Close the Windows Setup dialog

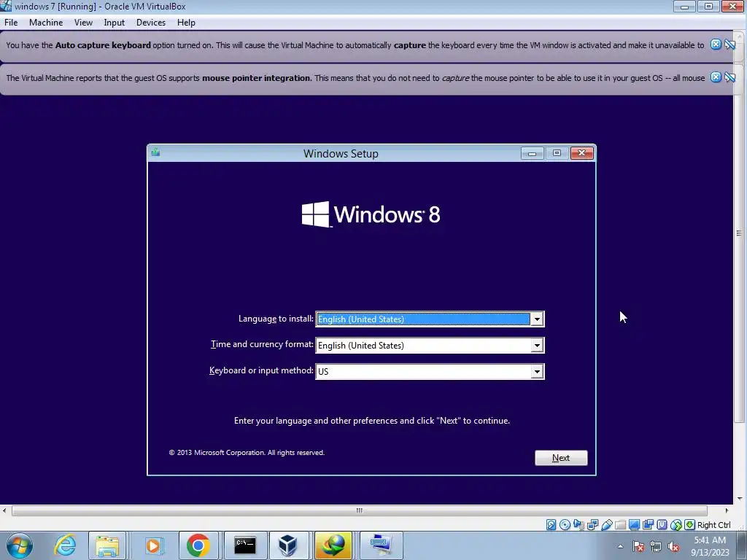581,153
